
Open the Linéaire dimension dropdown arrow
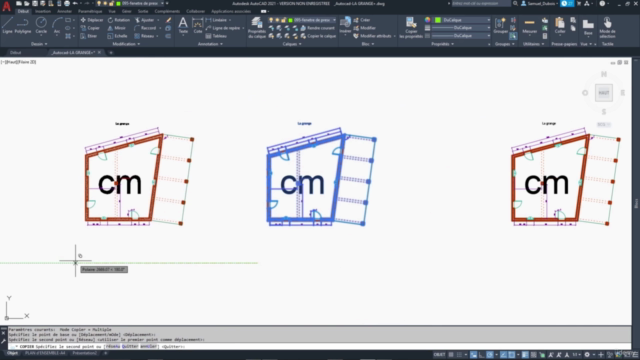click(x=230, y=20)
